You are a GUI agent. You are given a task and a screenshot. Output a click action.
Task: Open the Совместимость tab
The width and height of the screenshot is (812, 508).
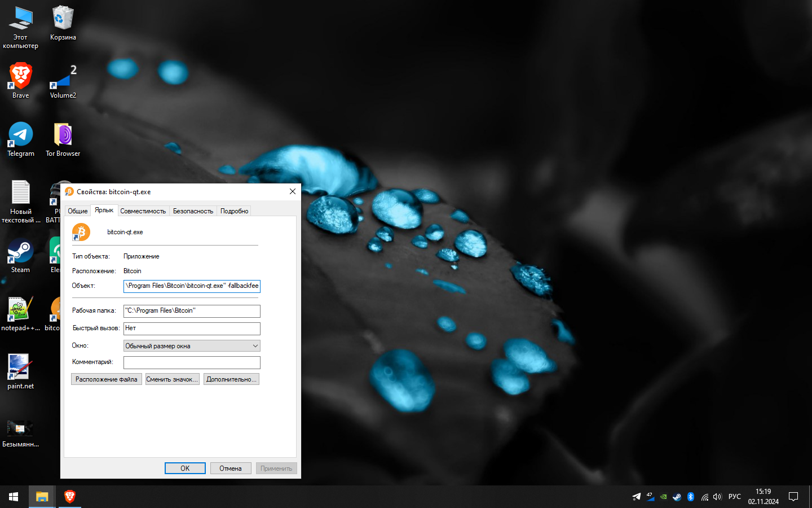[x=143, y=211]
